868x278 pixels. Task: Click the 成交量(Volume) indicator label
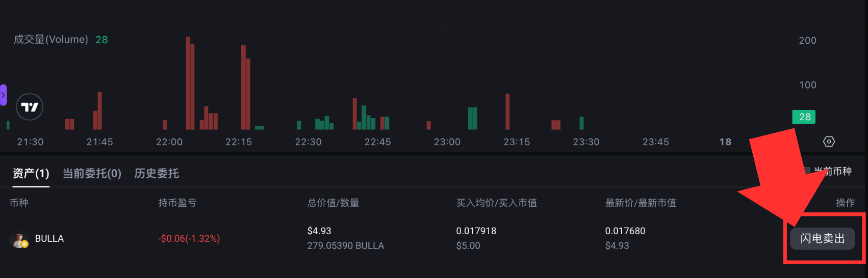[x=51, y=39]
